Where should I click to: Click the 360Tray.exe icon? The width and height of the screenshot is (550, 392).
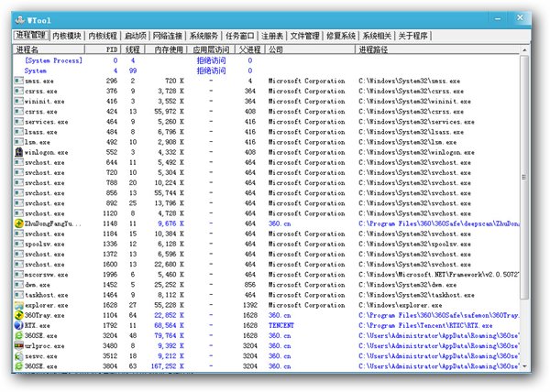18,315
